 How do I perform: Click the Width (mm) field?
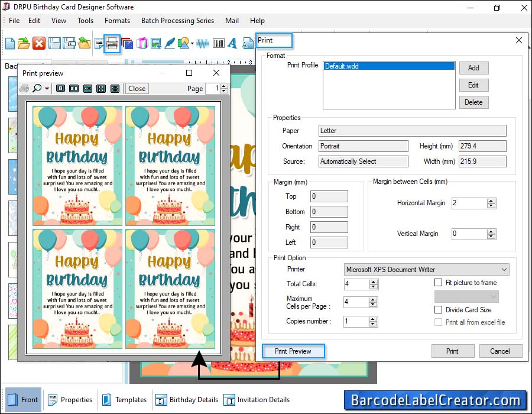click(x=482, y=161)
